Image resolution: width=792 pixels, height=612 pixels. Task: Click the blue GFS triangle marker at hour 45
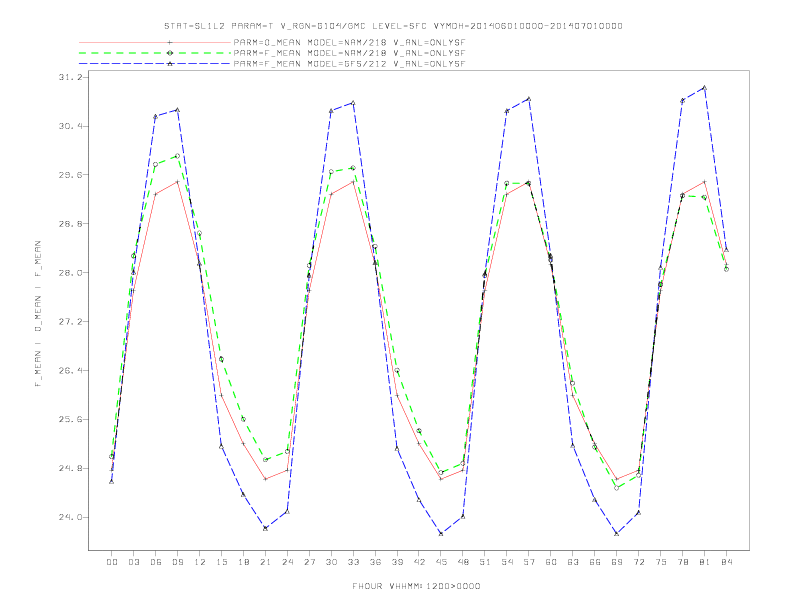[x=441, y=533]
